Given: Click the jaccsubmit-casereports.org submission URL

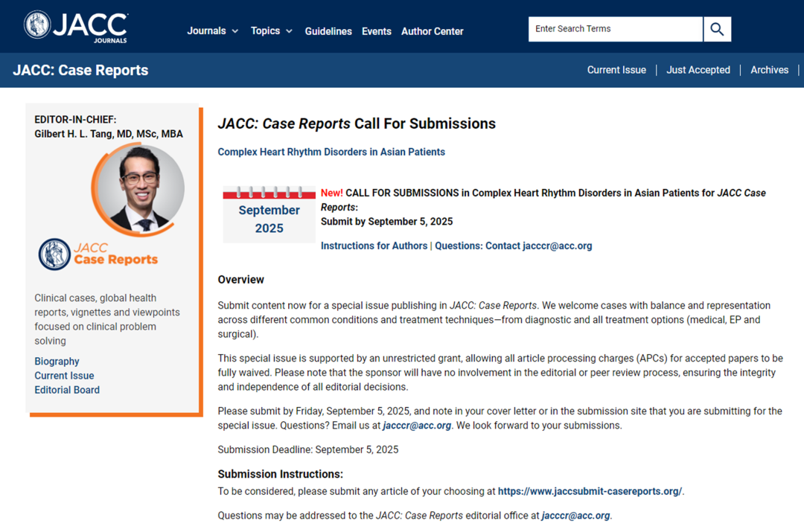Looking at the screenshot, I should (590, 491).
